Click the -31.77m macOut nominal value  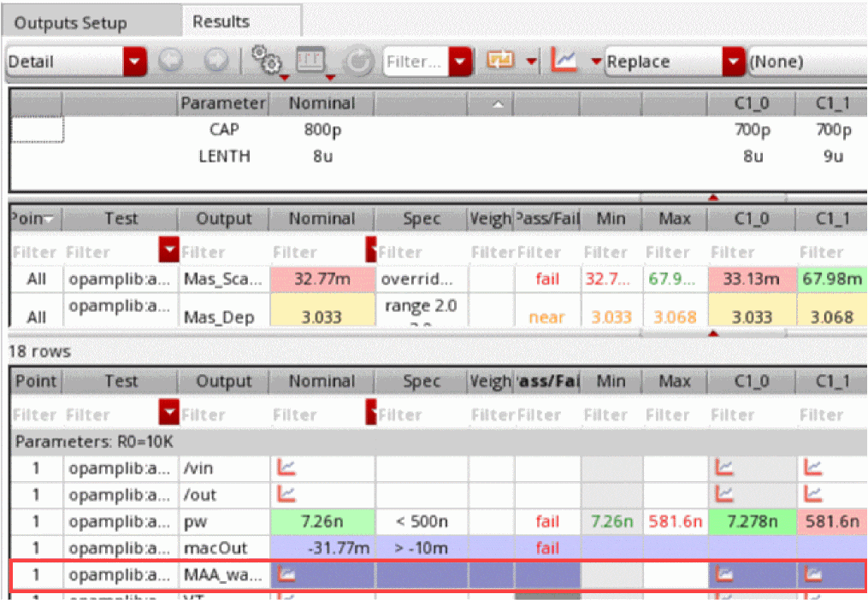pyautogui.click(x=322, y=548)
